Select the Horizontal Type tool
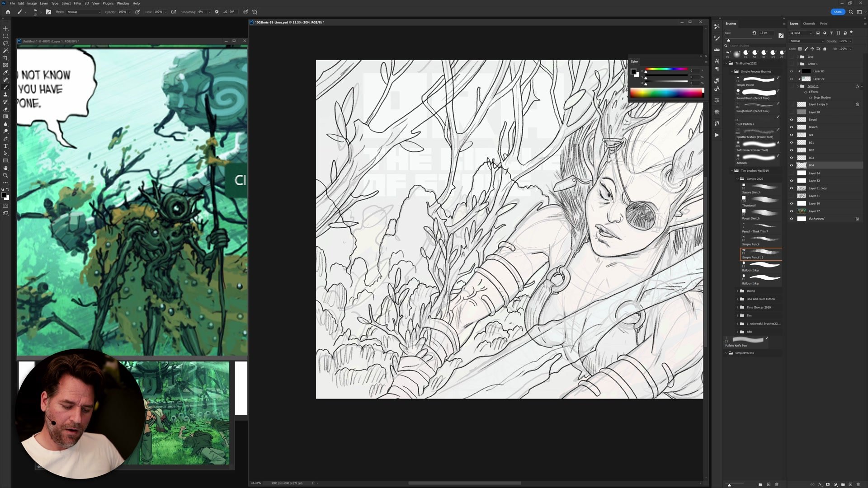This screenshot has width=868, height=488. point(5,146)
